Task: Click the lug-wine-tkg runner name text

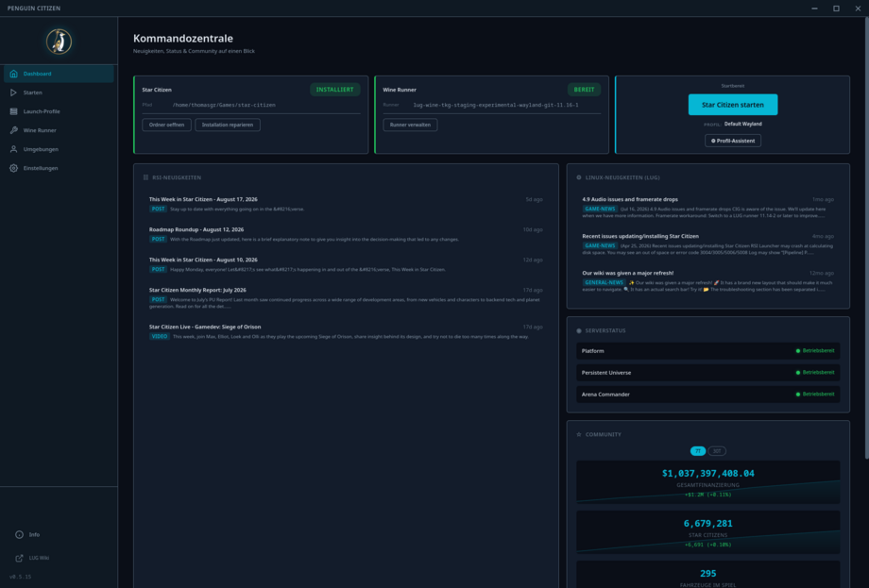Action: tap(496, 105)
